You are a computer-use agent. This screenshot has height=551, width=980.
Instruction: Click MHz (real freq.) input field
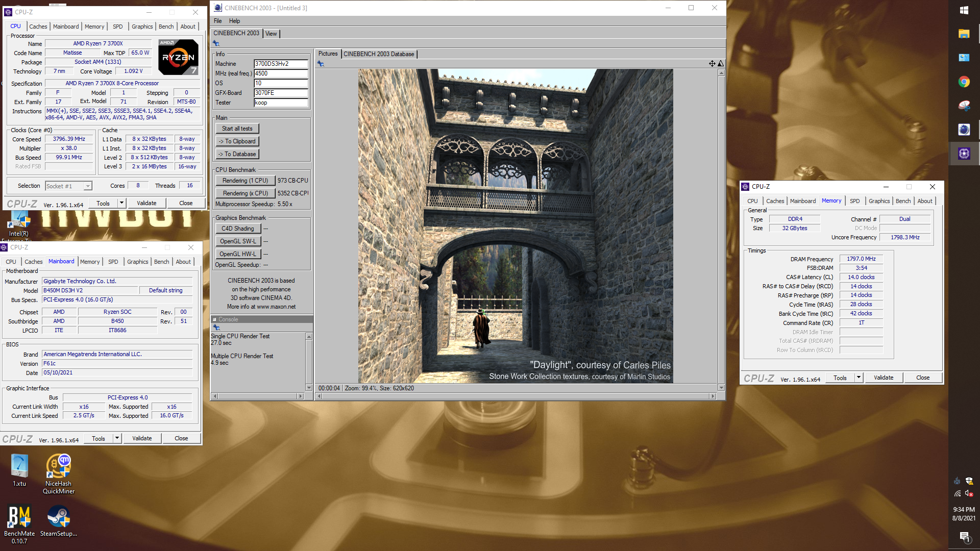pyautogui.click(x=281, y=73)
